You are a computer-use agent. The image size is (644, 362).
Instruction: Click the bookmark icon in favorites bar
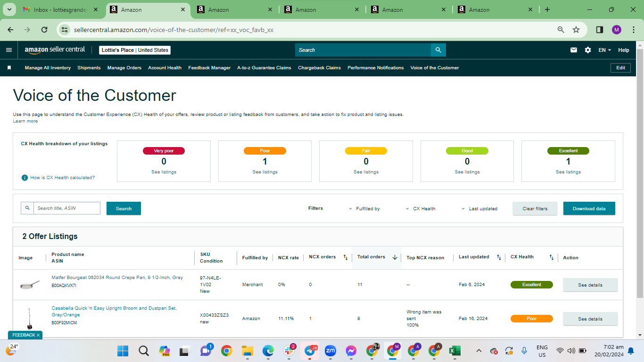[9, 68]
